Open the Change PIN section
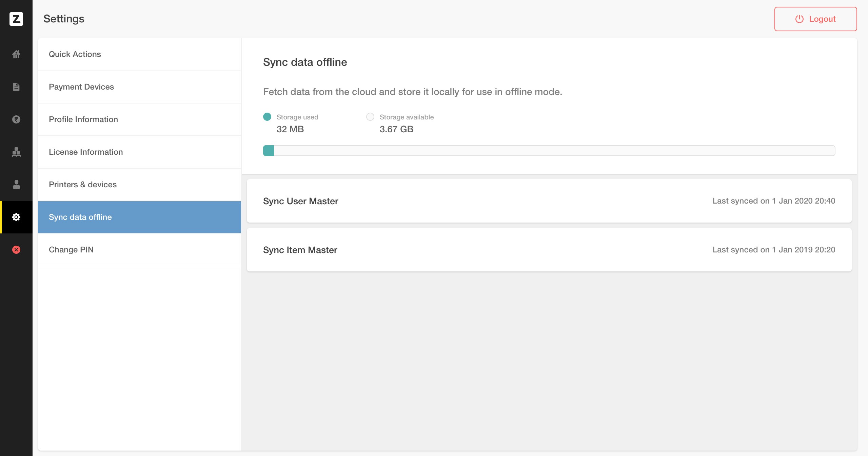Image resolution: width=868 pixels, height=456 pixels. coord(72,249)
